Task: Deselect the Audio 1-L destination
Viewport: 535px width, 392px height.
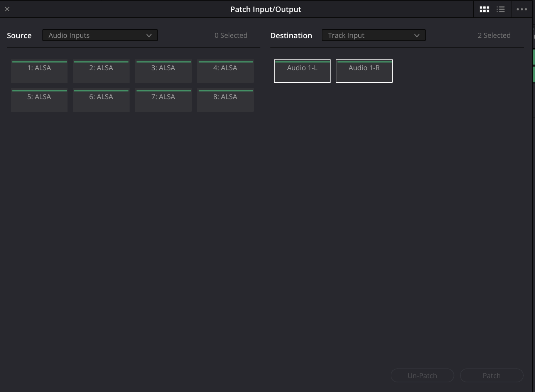Action: tap(302, 71)
